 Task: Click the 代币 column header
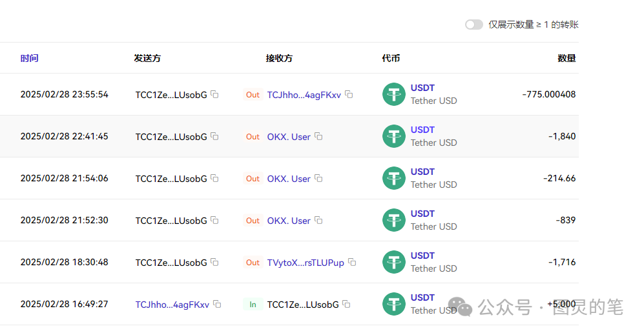tap(391, 58)
